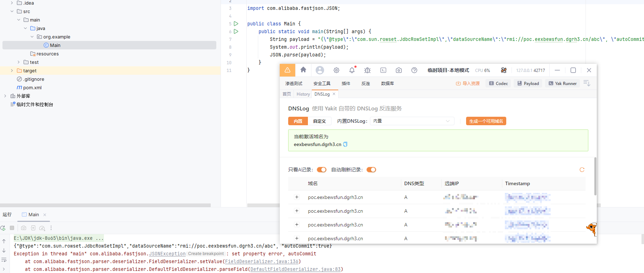Open the 内置DNSLog dropdown
Viewport: 644px width, 273px height.
click(412, 121)
